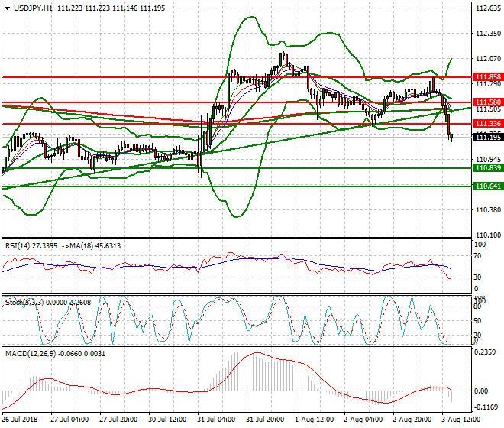Click the 27 Jul 04:00 time axis label
Image resolution: width=504 pixels, height=428 pixels.
click(69, 420)
